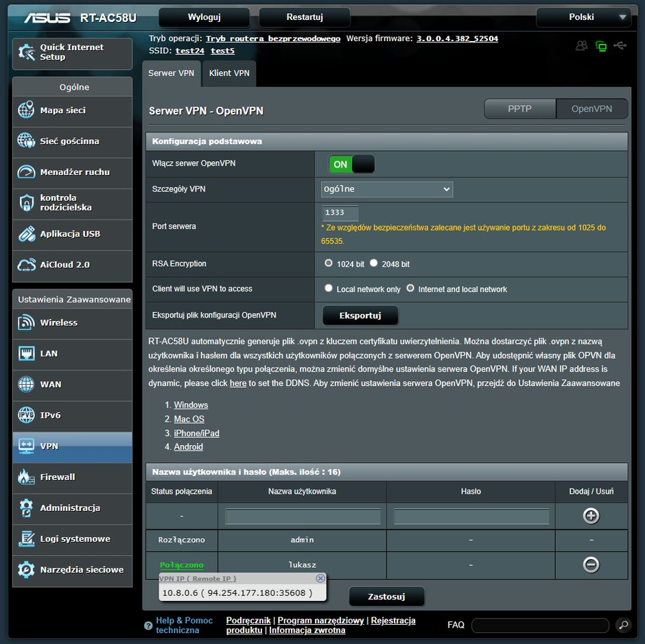Open Quick Internet Setup wizard
This screenshot has height=644, width=645.
(73, 53)
